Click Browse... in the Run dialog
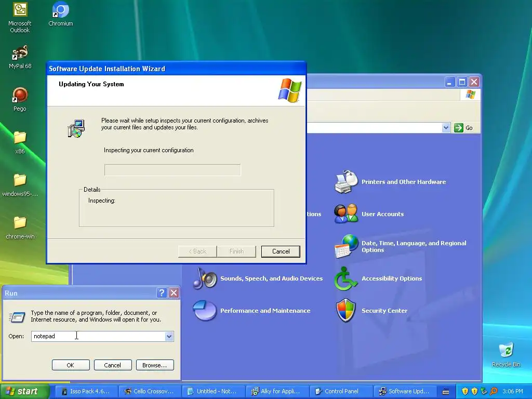532x399 pixels. pyautogui.click(x=155, y=365)
